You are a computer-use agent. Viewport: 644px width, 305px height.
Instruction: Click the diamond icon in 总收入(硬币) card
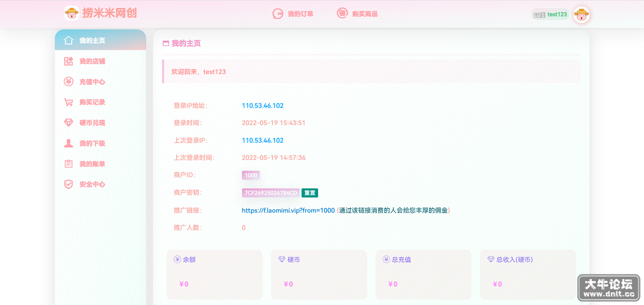point(491,259)
